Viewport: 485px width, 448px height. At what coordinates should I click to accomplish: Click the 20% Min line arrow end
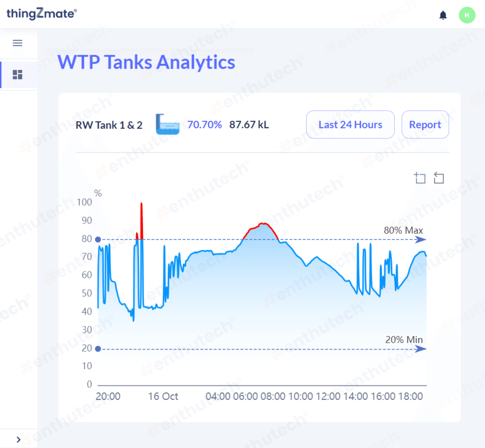[420, 349]
